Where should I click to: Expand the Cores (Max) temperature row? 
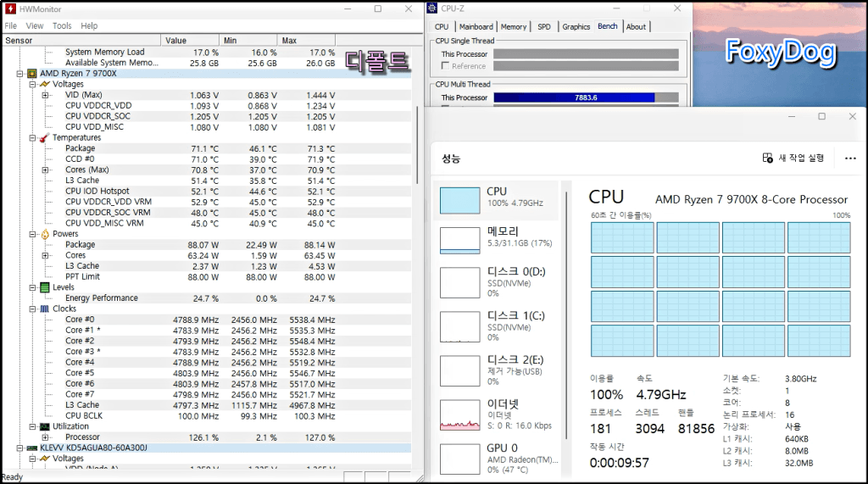coord(46,170)
